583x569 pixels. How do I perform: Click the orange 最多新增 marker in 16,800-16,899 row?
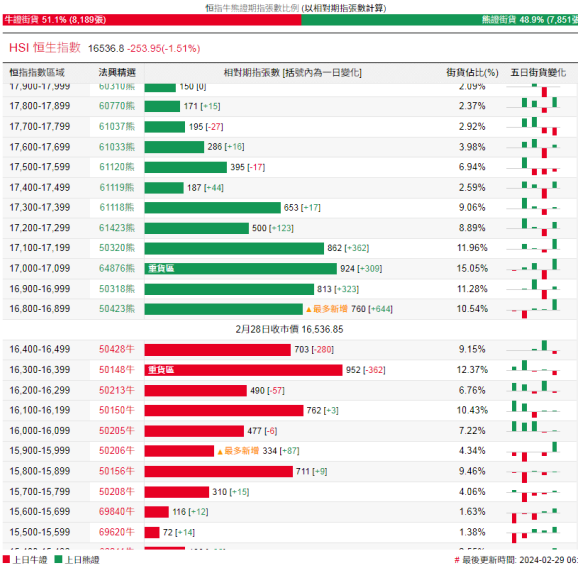pyautogui.click(x=327, y=309)
